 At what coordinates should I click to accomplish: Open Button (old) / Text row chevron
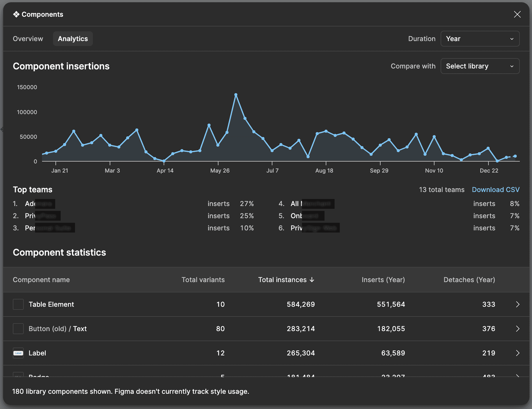(x=518, y=329)
